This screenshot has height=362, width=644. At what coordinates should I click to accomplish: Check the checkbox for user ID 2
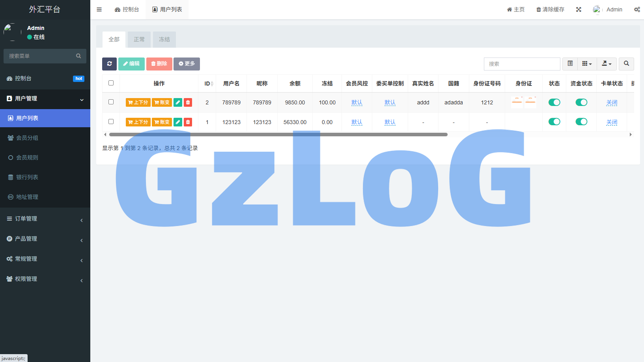coord(111,102)
